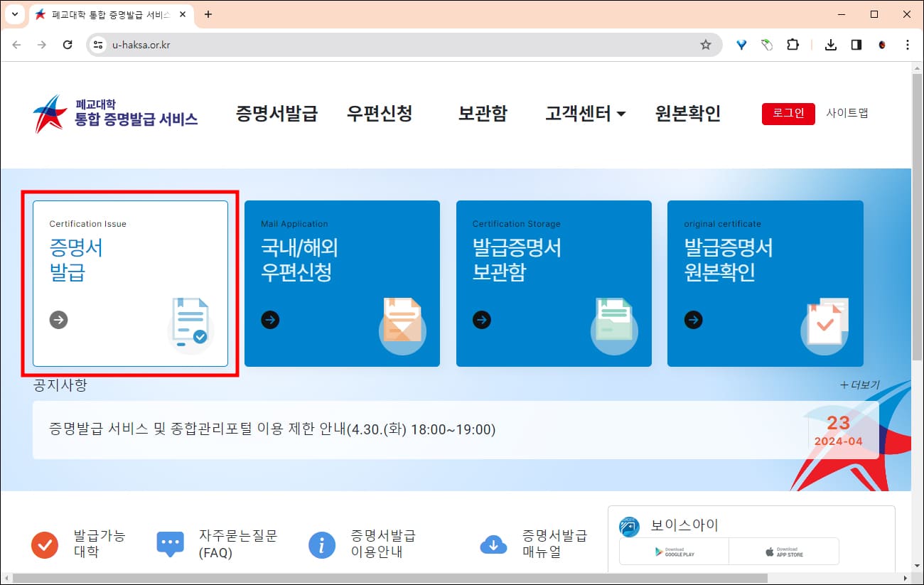
Task: Open 발급증명서 보관함 via its arrow icon
Action: point(482,320)
